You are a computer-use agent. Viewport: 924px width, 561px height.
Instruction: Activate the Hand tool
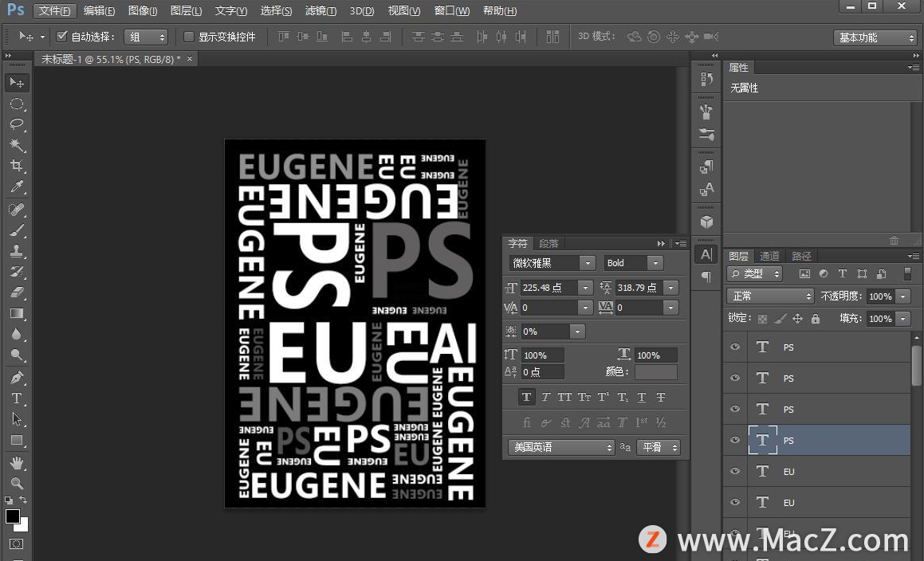click(17, 463)
